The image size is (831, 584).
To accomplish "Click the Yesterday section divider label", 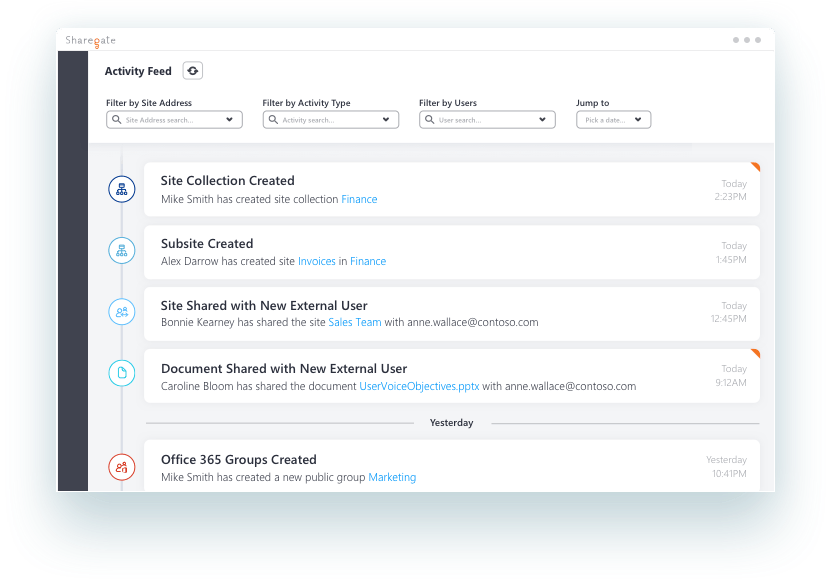I will (452, 423).
